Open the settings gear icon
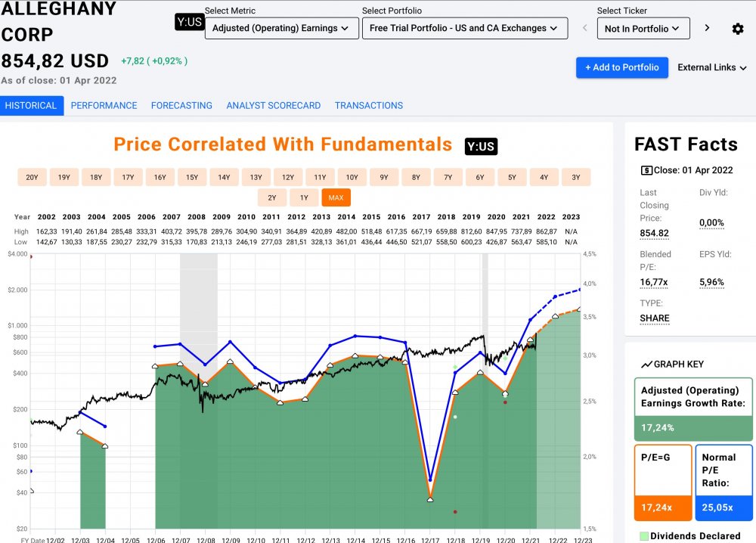 (x=738, y=29)
